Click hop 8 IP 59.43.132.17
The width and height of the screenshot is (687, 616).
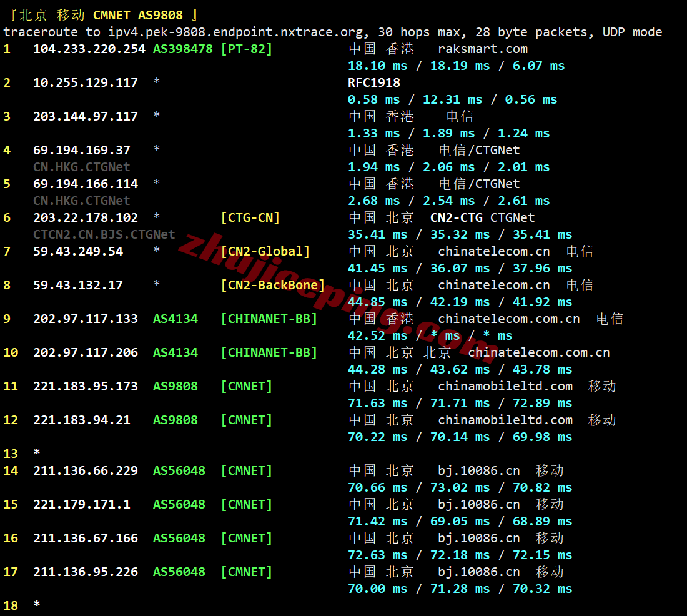coord(78,286)
